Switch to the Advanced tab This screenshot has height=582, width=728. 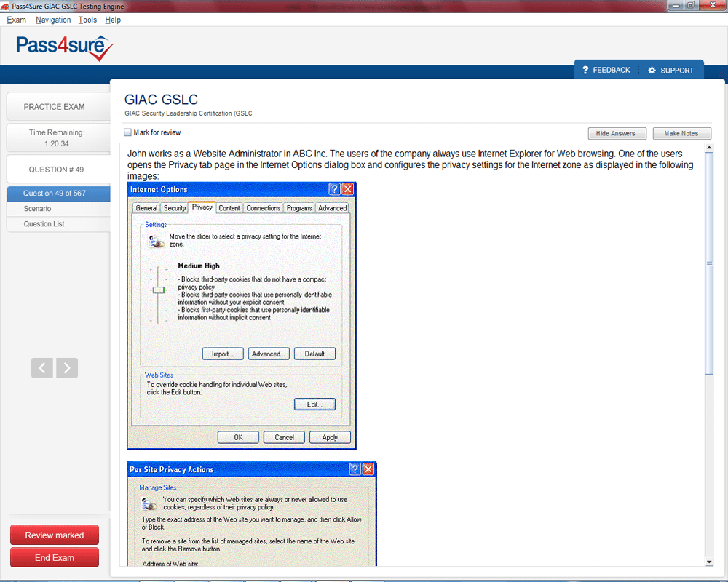pyautogui.click(x=332, y=208)
